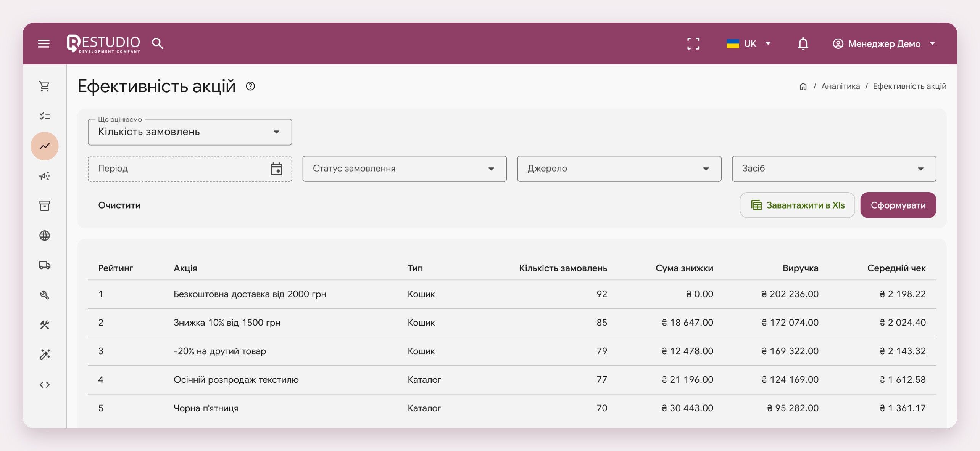Click average check ₴ 2 143.32
Viewport: 980px width, 451px height.
click(x=903, y=351)
